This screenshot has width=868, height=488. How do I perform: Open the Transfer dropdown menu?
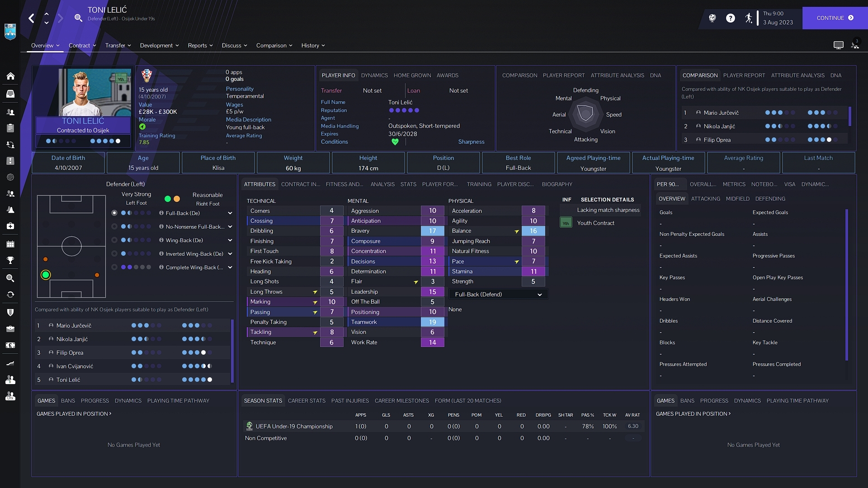118,45
